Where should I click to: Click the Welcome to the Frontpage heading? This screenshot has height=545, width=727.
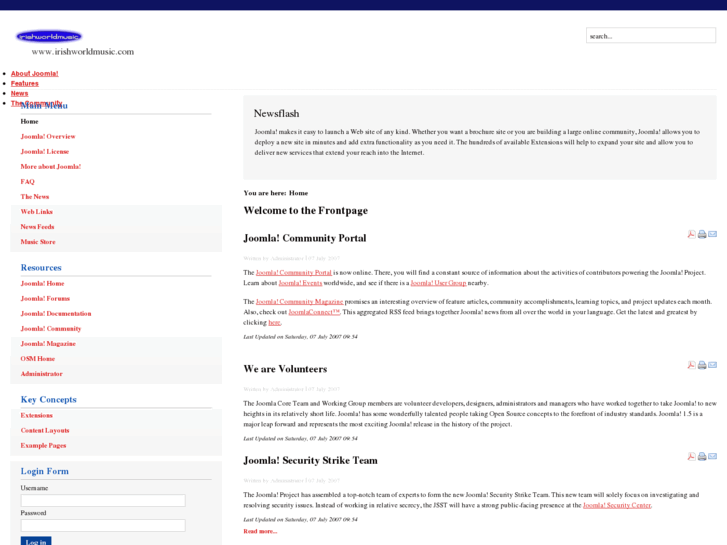pyautogui.click(x=306, y=211)
